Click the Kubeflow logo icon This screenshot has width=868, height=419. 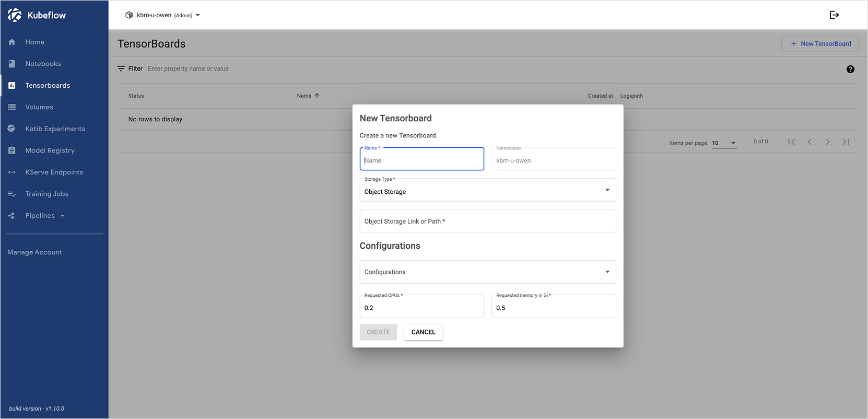coord(15,15)
